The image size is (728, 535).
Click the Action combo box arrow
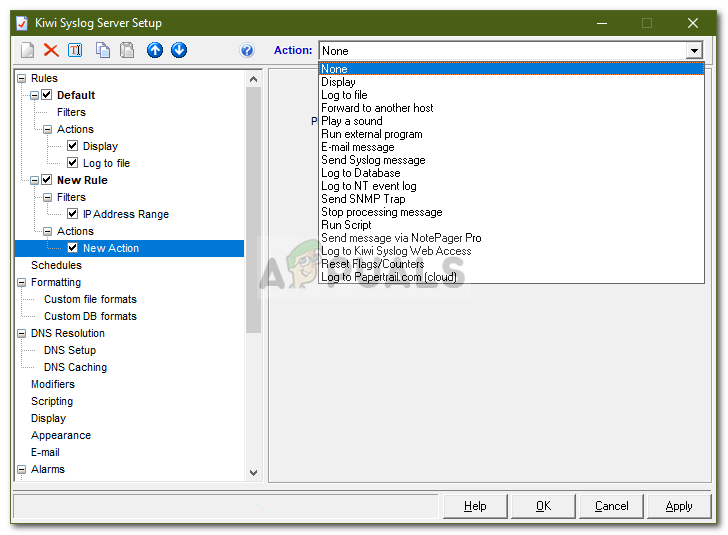pos(694,50)
